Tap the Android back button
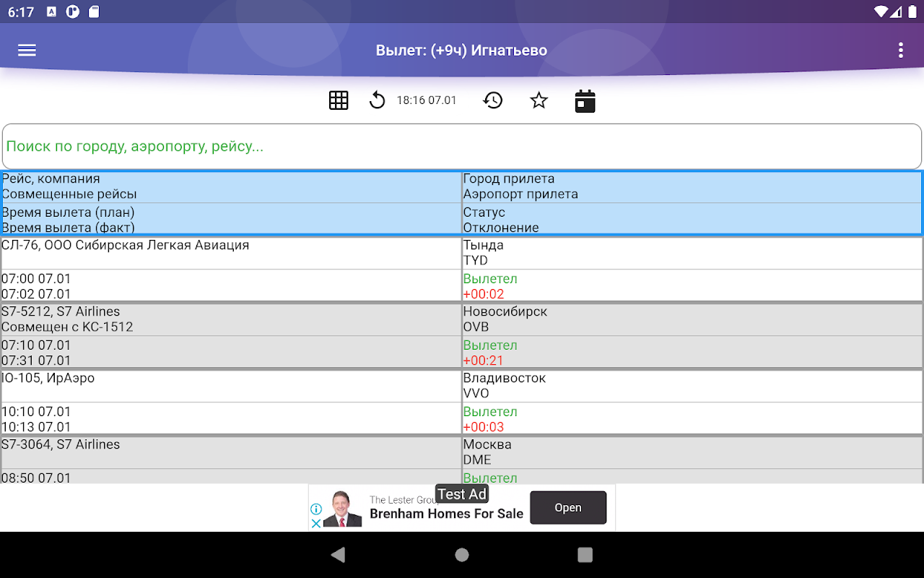 338,555
